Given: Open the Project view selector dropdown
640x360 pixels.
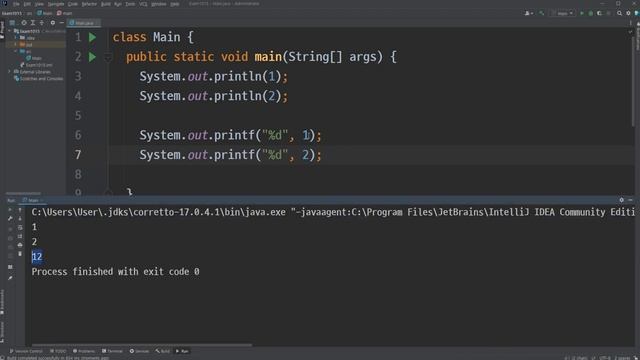Looking at the screenshot, I should 12,23.
